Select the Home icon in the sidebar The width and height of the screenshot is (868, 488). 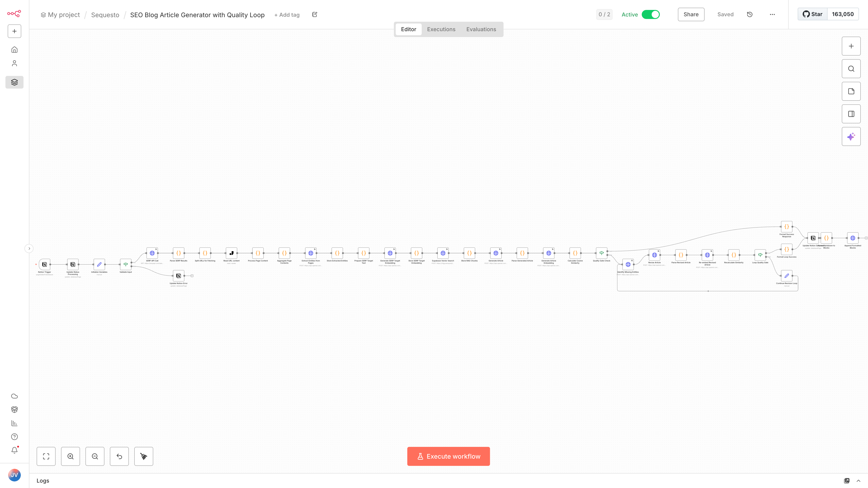[x=14, y=49]
